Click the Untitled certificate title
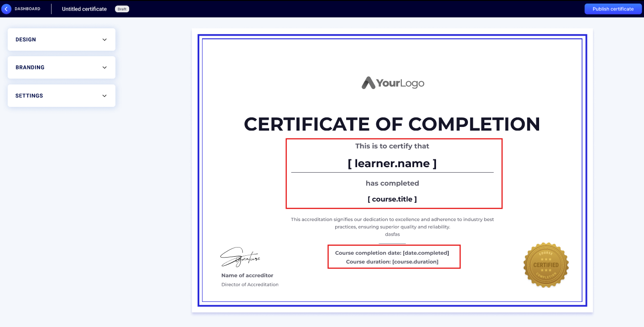644x327 pixels. pos(84,9)
